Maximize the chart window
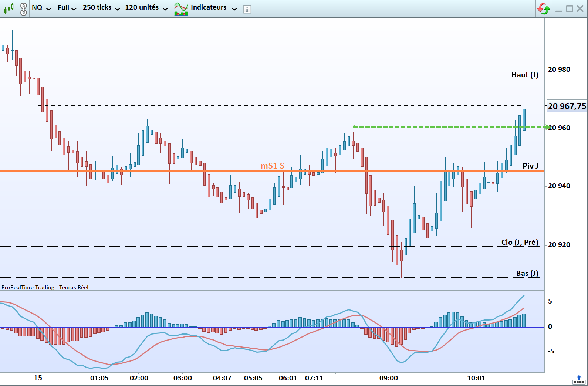 [x=570, y=9]
